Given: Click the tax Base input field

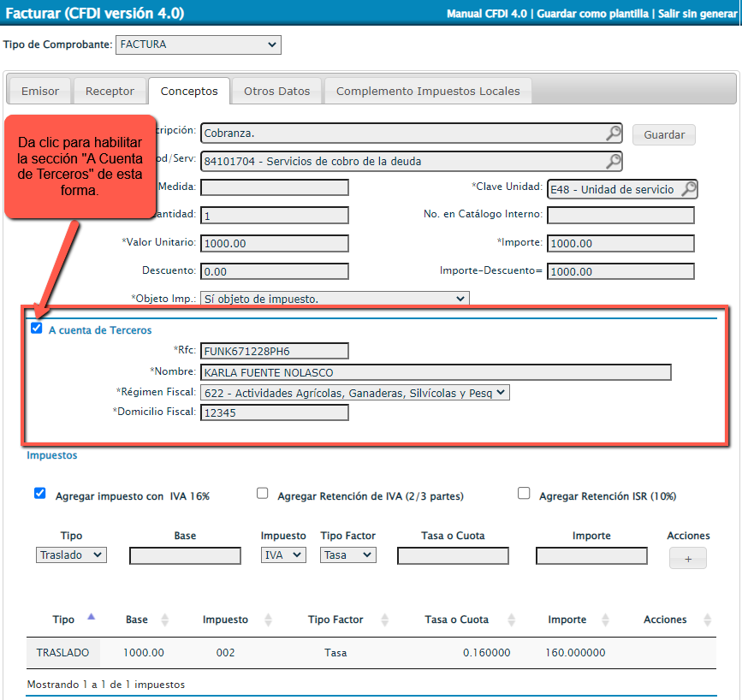Looking at the screenshot, I should pos(185,555).
